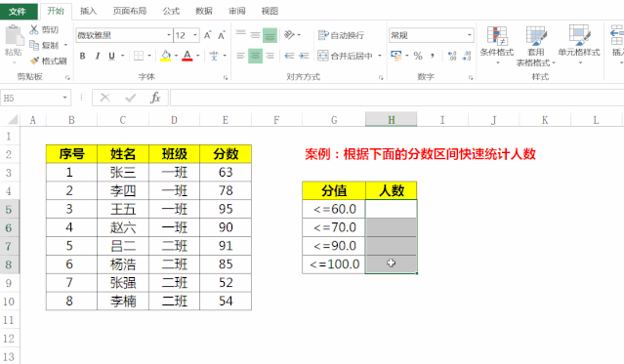624x364 pixels.
Task: Switch to the 视图 View tab
Action: [x=270, y=11]
